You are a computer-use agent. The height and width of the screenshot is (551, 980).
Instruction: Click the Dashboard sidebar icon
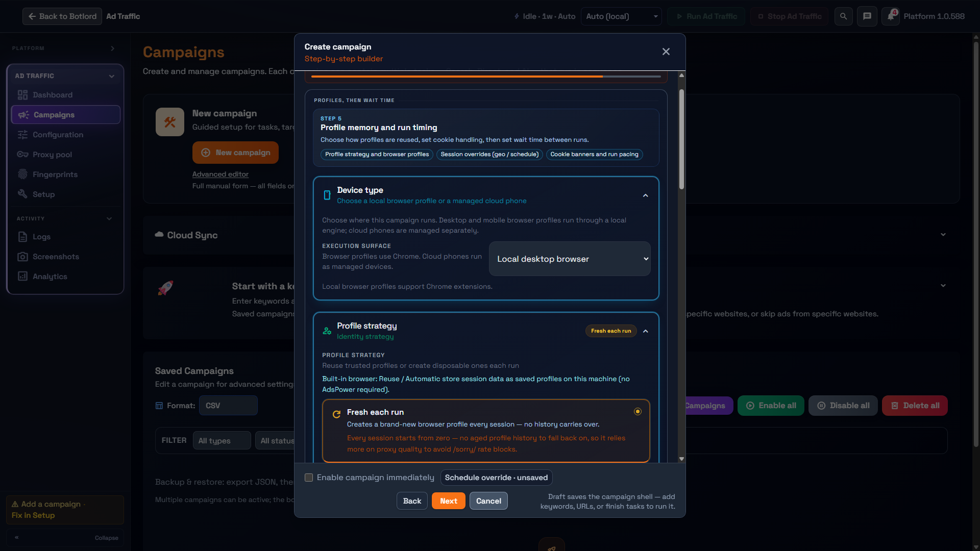point(22,95)
